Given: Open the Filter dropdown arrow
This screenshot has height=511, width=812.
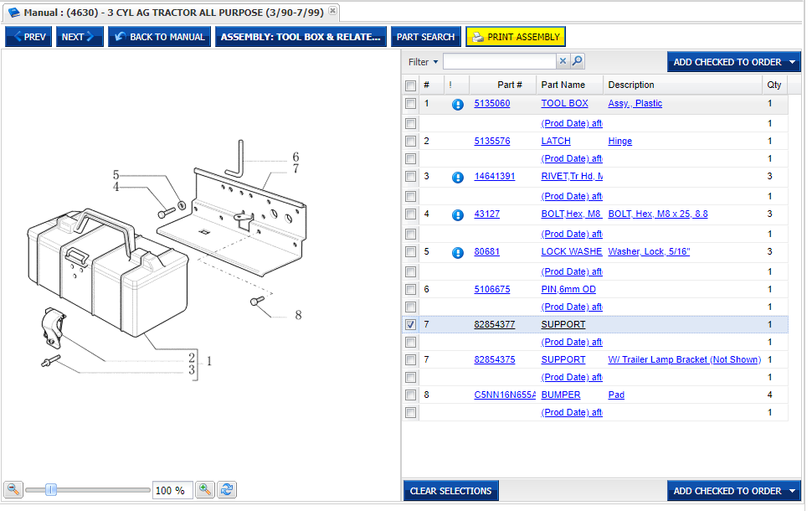Looking at the screenshot, I should [x=435, y=62].
